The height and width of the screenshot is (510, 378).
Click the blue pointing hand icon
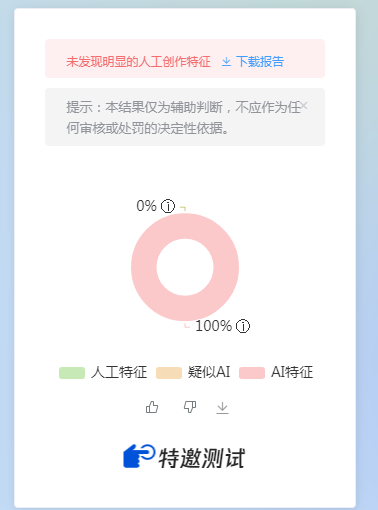[139, 456]
